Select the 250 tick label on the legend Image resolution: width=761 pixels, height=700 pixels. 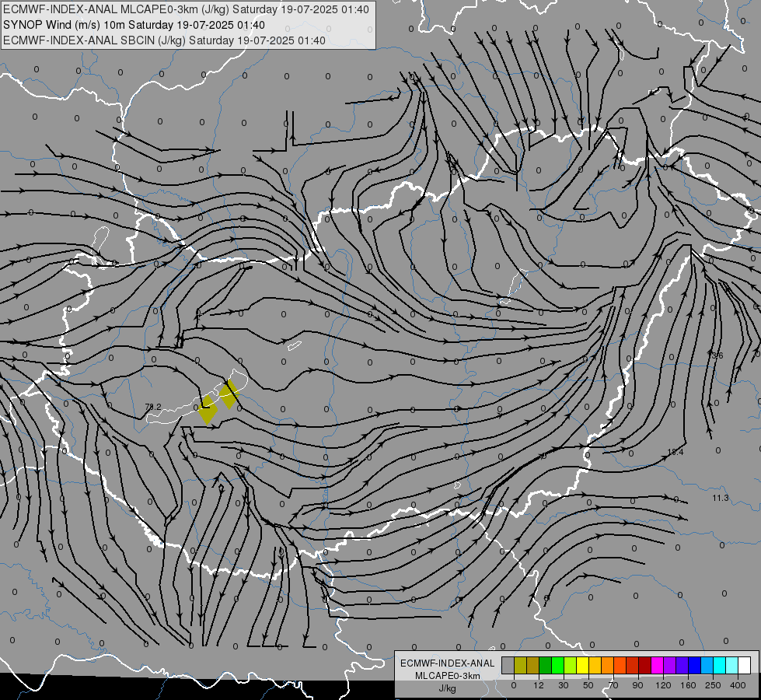click(x=713, y=685)
